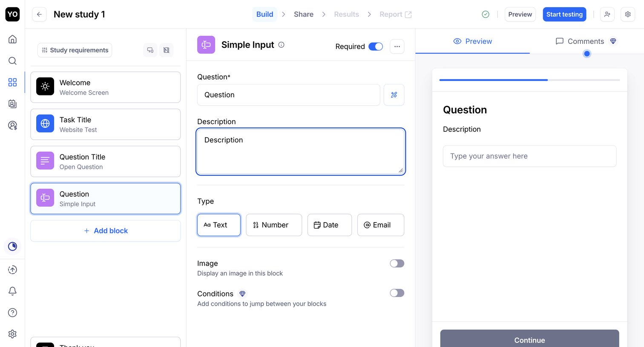Click the recording-off icon near Study requirements
This screenshot has height=347, width=644.
[x=167, y=50]
